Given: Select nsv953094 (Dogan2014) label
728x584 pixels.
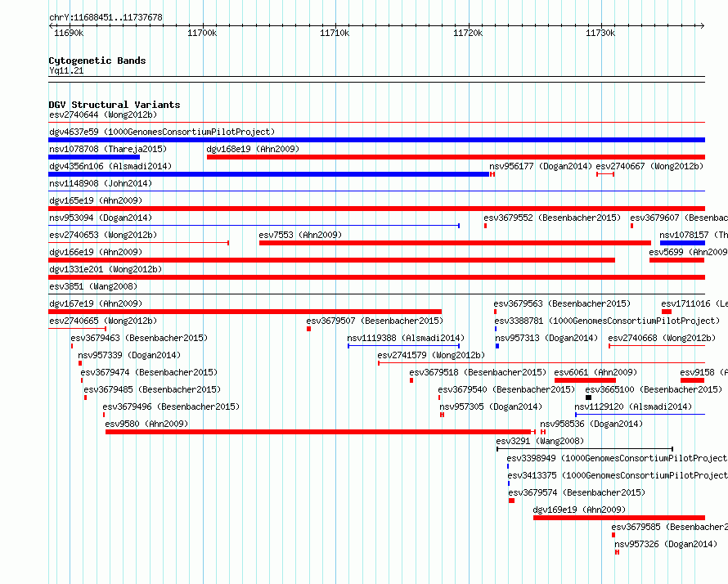Looking at the screenshot, I should [x=101, y=218].
